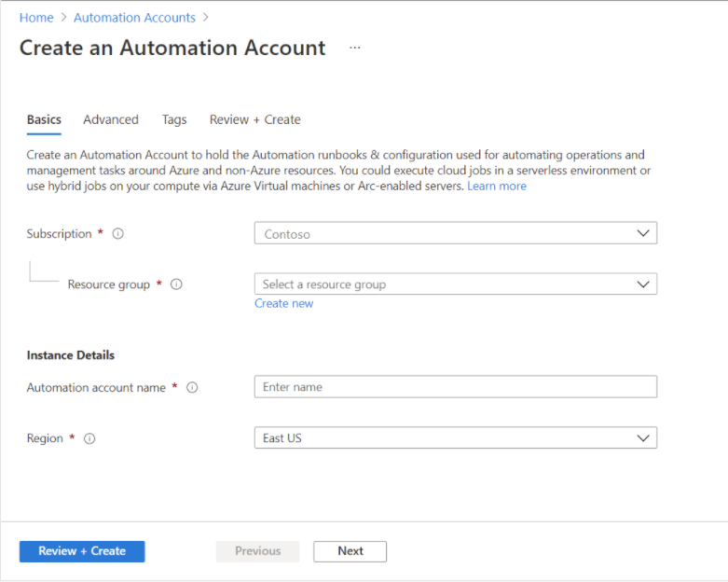728x582 pixels.
Task: Navigate to Automation Accounts breadcrumb
Action: 134,18
